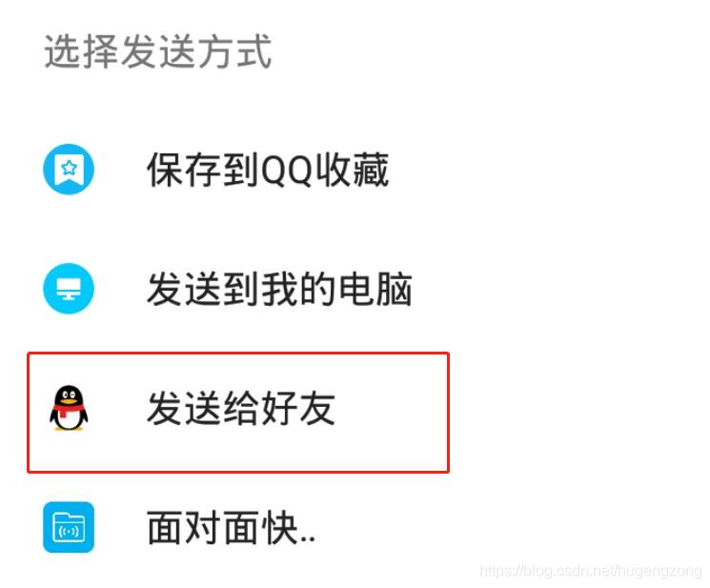710x588 pixels.
Task: Tap the monitor stand in the computer icon
Action: 69,296
